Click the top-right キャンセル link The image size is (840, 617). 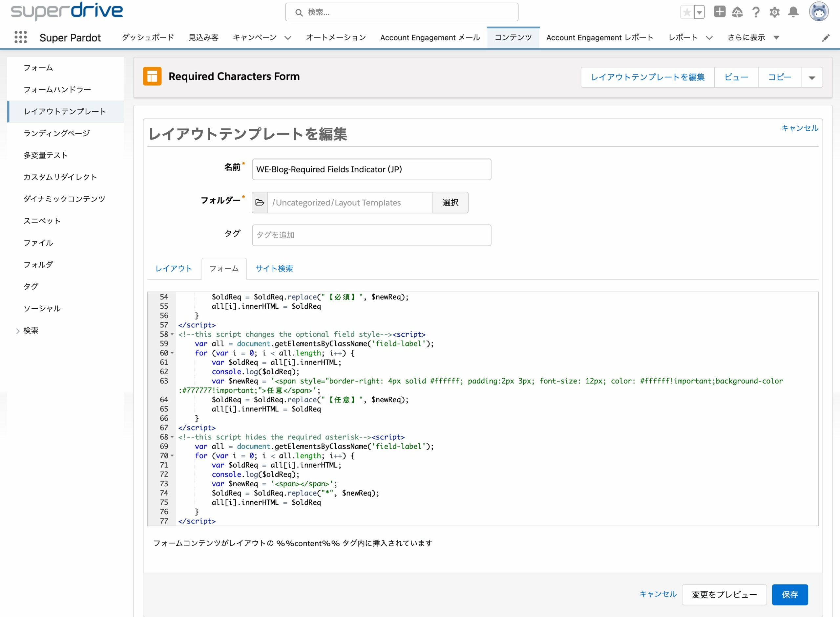[x=799, y=128]
